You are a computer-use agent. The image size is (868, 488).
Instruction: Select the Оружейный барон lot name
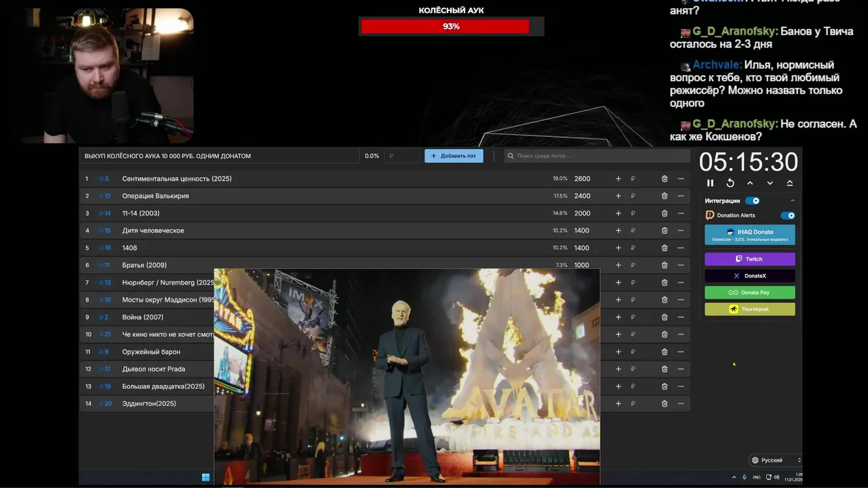[x=151, y=352]
